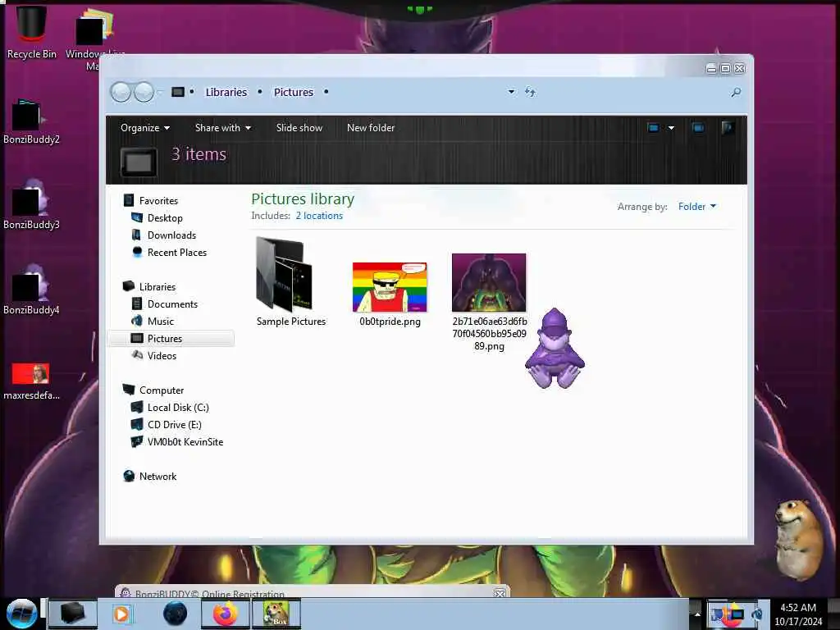Screen dimensions: 840x630
Task: Open the Arrange by Folder dropdown
Action: click(697, 206)
